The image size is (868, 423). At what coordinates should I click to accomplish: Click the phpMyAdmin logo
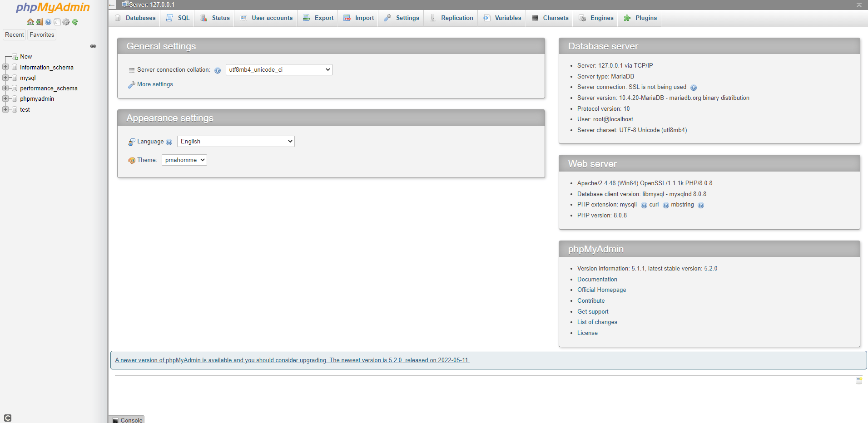point(53,7)
